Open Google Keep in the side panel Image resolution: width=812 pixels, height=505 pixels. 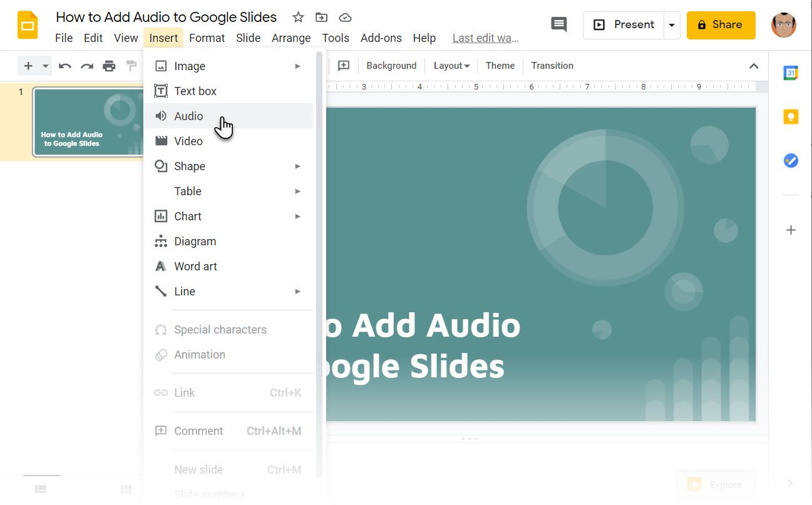coord(791,116)
